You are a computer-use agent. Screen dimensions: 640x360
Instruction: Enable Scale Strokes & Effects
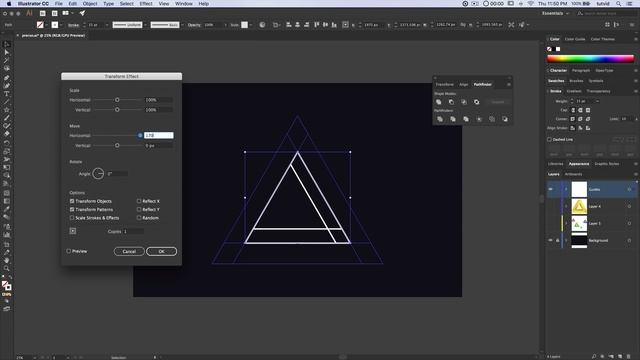(72, 218)
